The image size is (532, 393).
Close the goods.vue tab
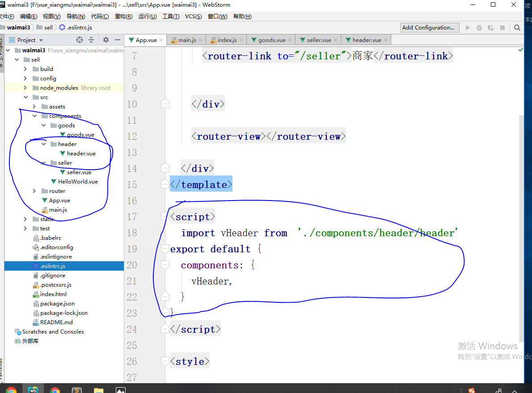pyautogui.click(x=290, y=40)
